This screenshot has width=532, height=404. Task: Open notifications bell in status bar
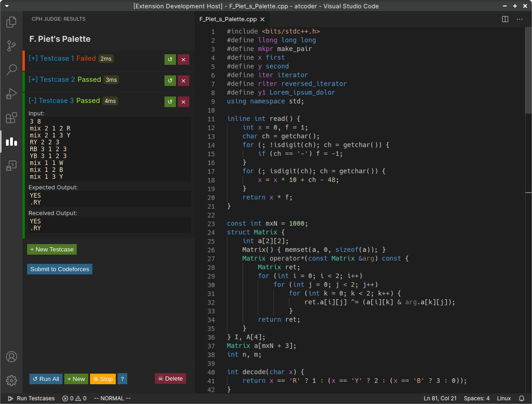click(522, 398)
